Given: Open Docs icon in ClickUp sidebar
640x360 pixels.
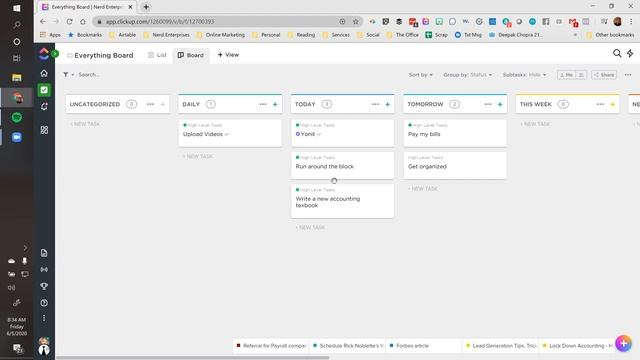Looking at the screenshot, I should [x=44, y=253].
